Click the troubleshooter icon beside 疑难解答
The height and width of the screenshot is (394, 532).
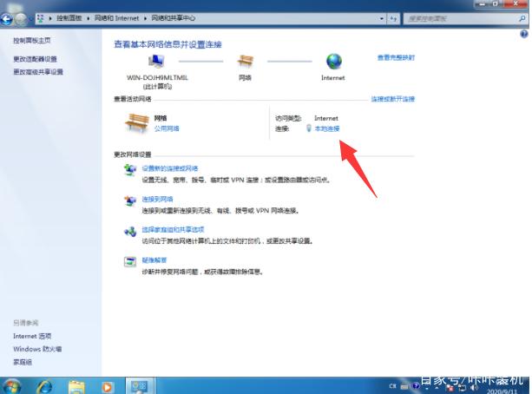(x=130, y=261)
